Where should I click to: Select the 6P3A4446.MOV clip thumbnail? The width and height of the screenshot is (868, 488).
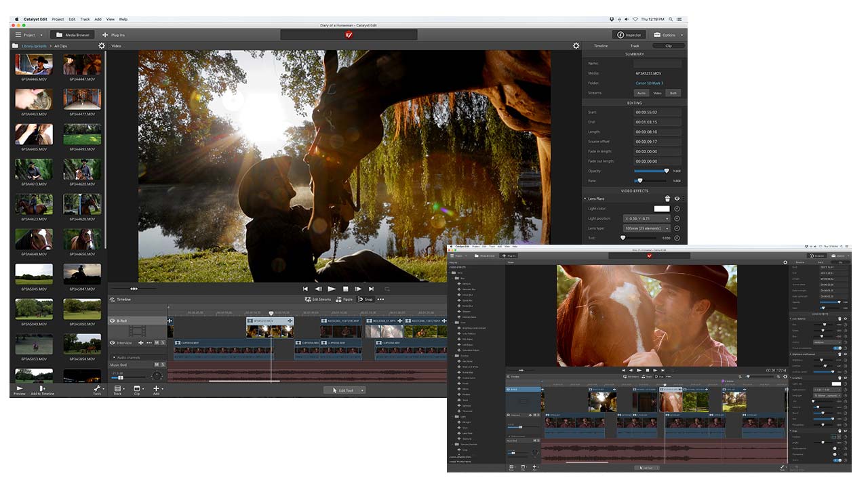(34, 64)
